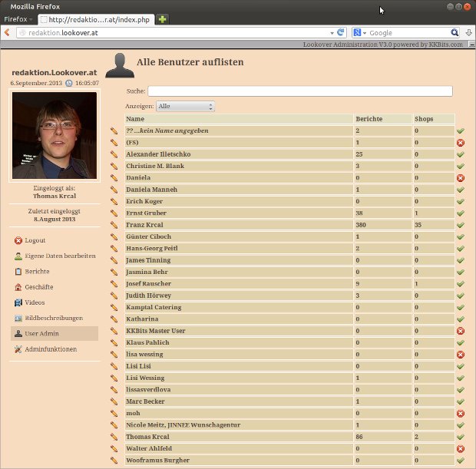
Task: Open the Geschäfte menu entry
Action: [39, 287]
